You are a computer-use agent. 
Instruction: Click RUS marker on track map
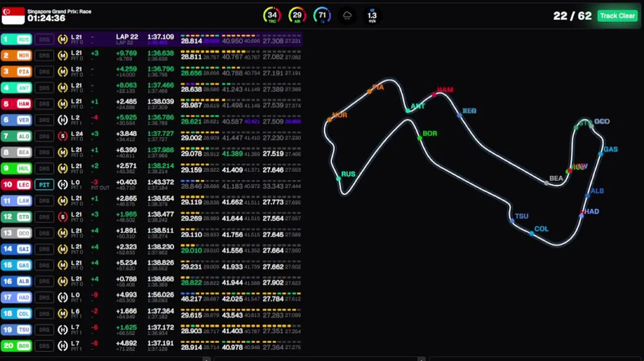click(339, 178)
